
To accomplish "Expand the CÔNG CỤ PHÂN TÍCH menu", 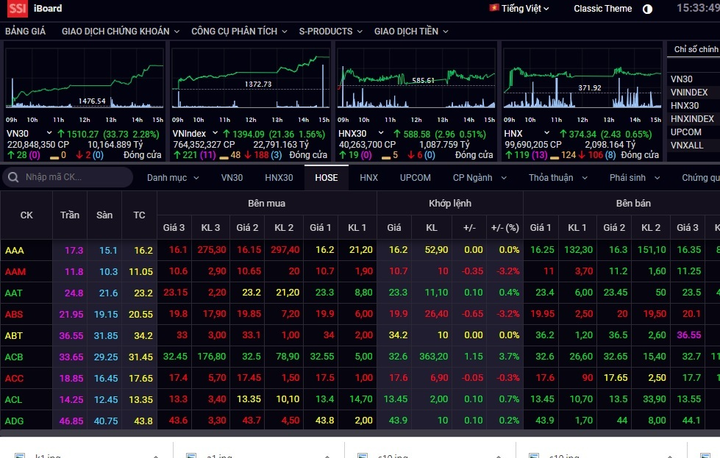I will [239, 31].
